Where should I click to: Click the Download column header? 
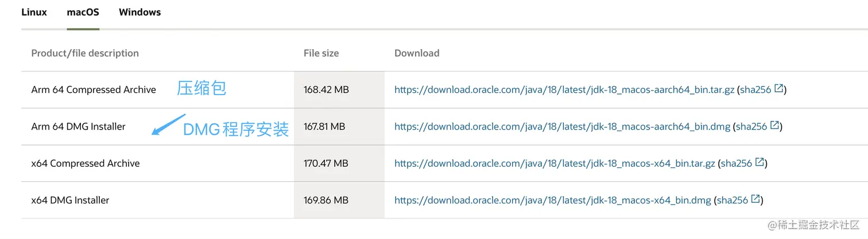417,53
